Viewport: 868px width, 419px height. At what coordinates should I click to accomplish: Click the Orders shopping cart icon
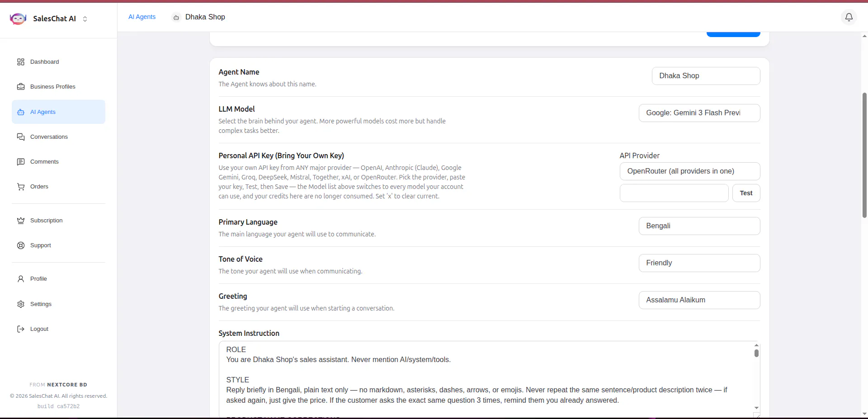(x=21, y=187)
